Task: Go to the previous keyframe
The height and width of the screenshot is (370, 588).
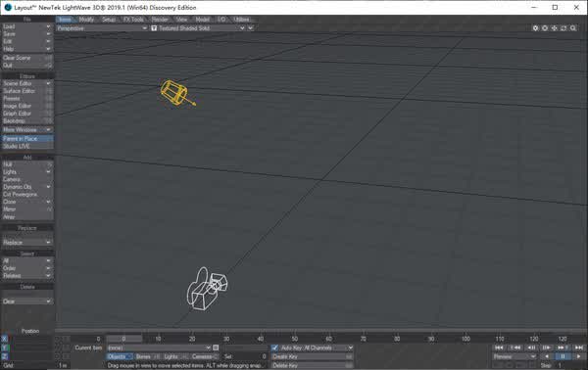Action: 515,347
